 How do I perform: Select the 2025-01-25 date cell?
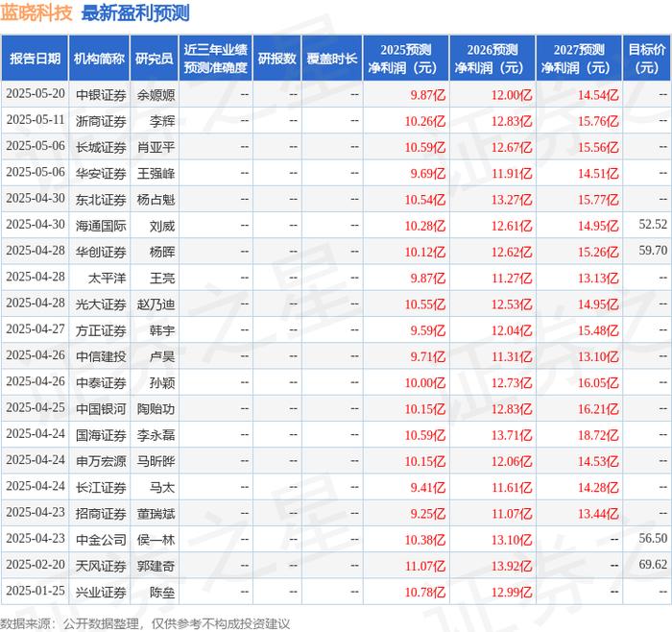36,591
